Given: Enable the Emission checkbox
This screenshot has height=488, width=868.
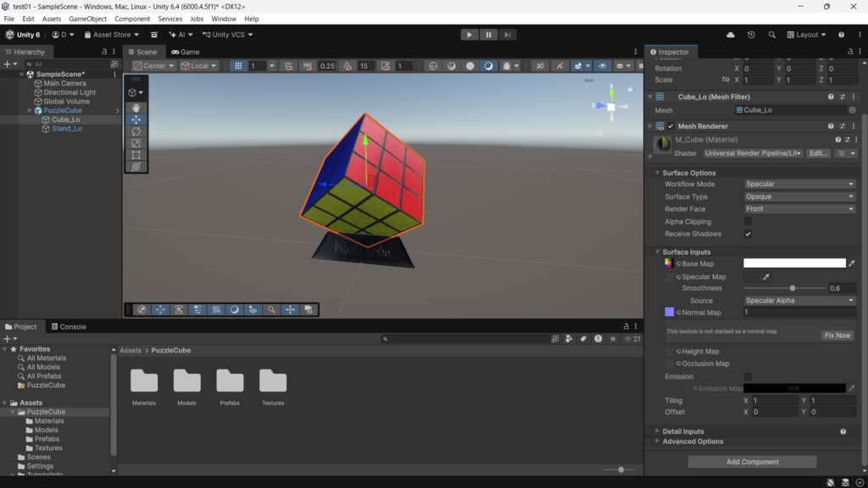Looking at the screenshot, I should 748,376.
